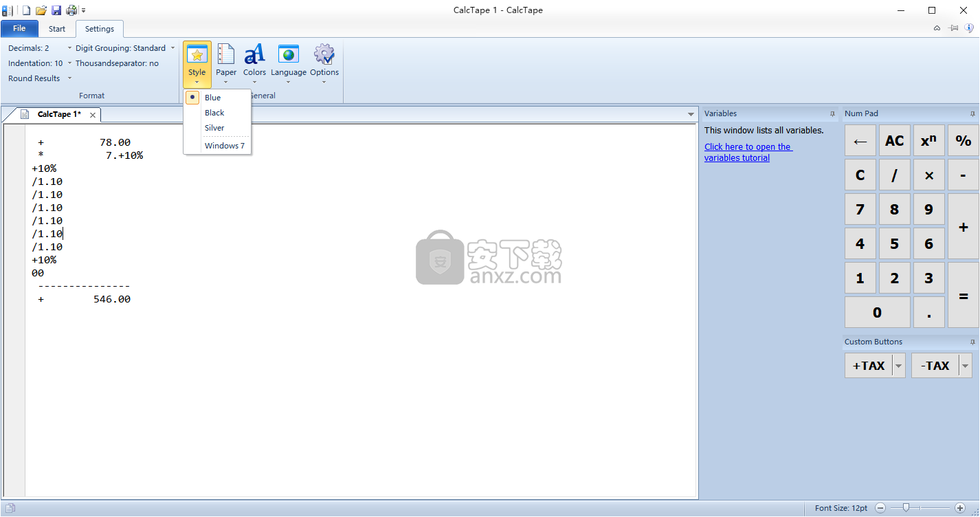Pin or unpin the Variables panel

[832, 114]
